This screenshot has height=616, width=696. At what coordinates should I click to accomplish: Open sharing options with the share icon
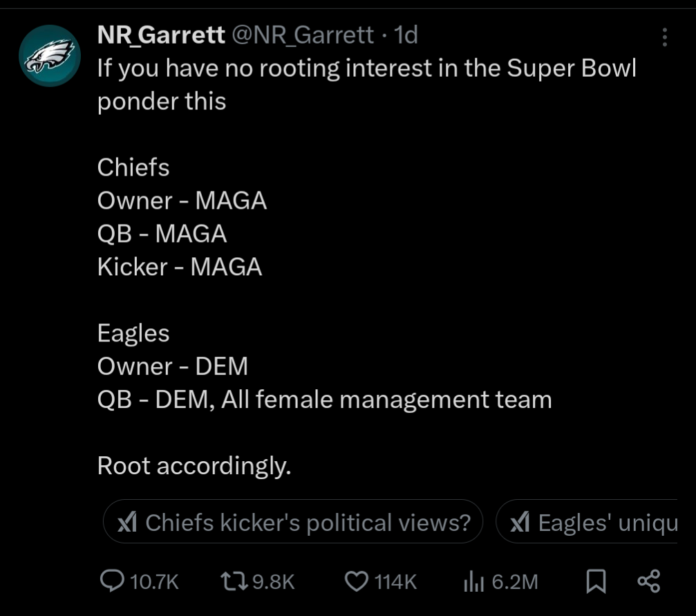(x=648, y=581)
